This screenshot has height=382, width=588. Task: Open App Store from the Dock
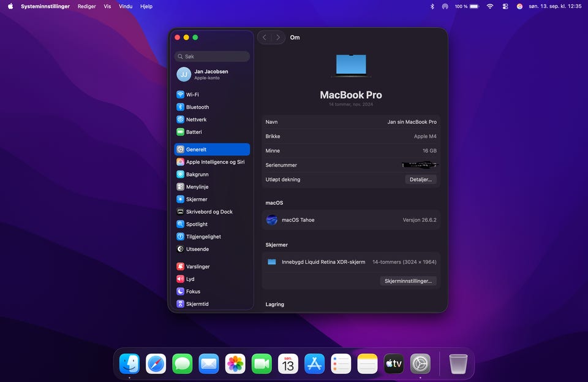point(314,364)
